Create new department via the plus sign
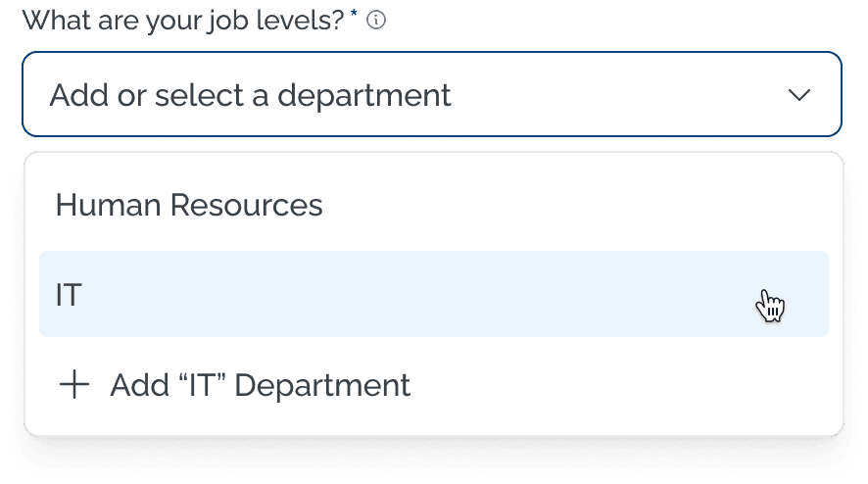This screenshot has height=484, width=868. 74,385
